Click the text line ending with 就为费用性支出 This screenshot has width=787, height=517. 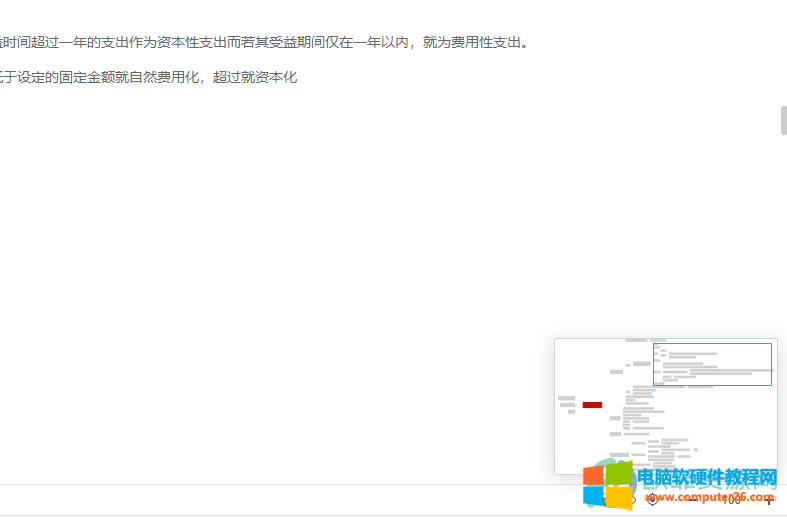[x=264, y=43]
